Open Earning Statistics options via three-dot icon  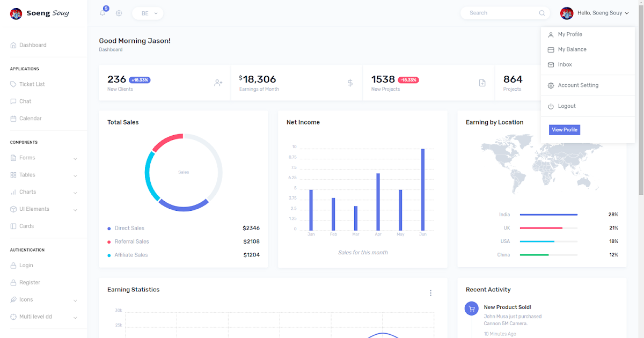tap(430, 293)
